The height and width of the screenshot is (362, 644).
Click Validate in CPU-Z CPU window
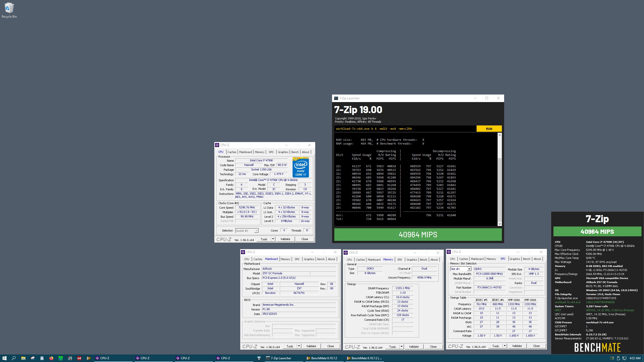click(x=285, y=239)
